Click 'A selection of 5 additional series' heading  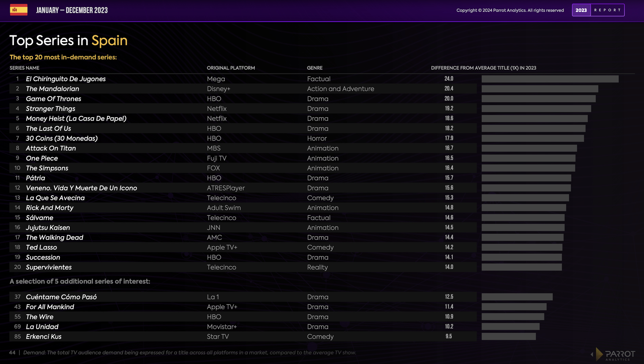pyautogui.click(x=80, y=281)
